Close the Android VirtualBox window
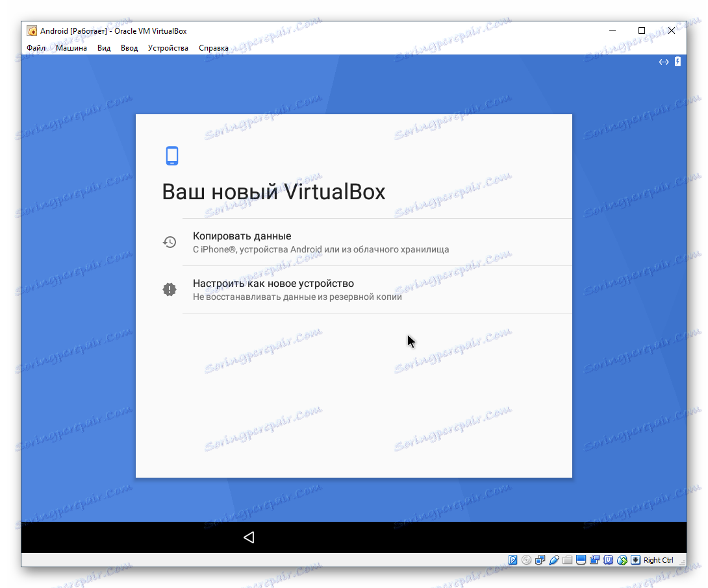The height and width of the screenshot is (588, 708). pos(672,31)
